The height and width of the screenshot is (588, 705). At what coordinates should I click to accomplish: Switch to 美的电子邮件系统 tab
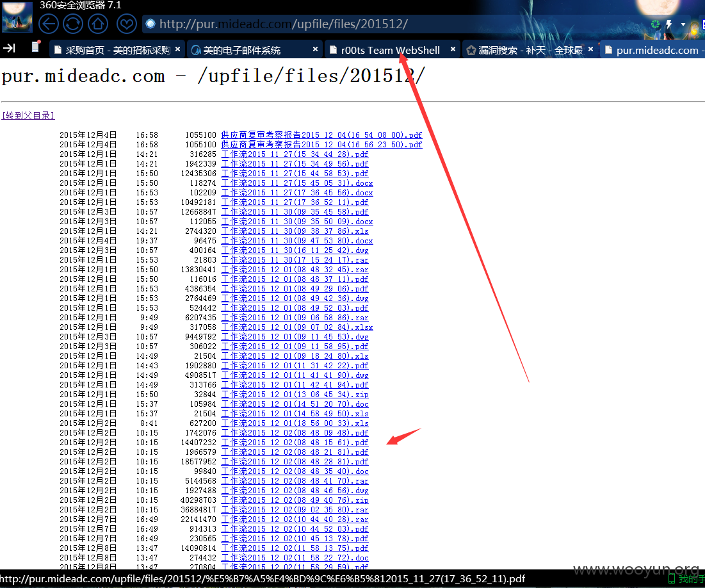coord(254,50)
